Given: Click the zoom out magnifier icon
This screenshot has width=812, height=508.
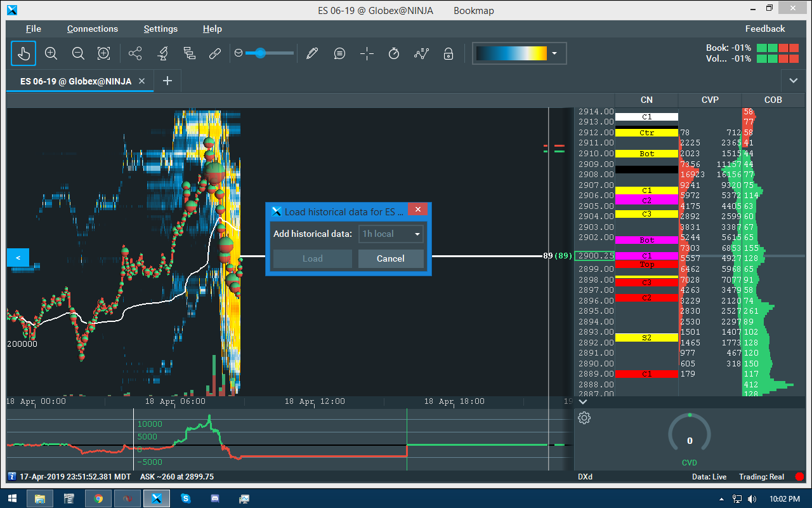Looking at the screenshot, I should [x=78, y=53].
